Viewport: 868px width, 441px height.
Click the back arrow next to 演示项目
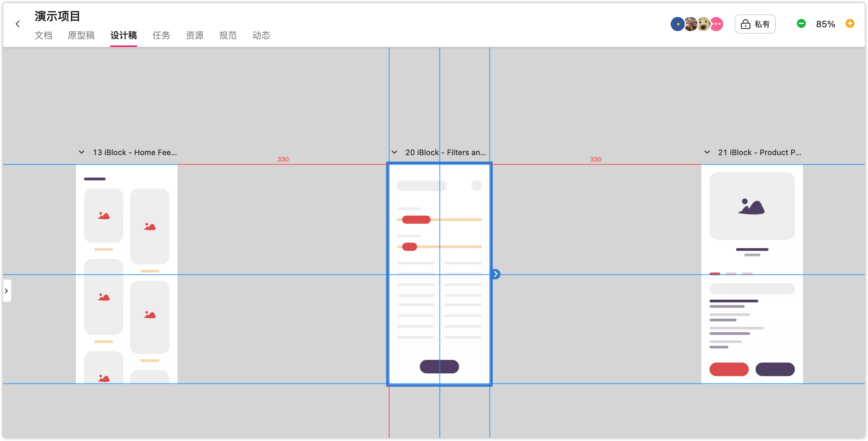point(18,24)
